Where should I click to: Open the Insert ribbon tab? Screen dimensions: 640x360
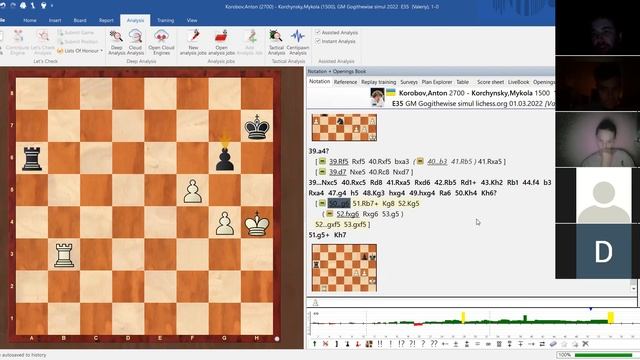tap(55, 20)
